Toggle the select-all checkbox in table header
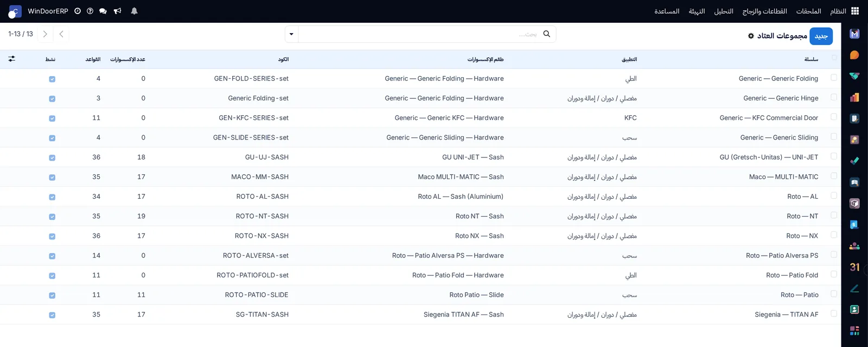This screenshot has height=347, width=868. [x=834, y=58]
